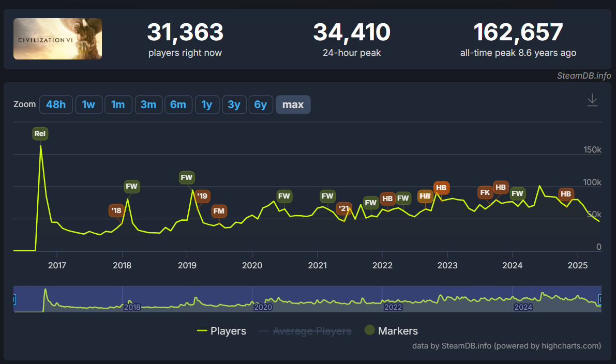Image resolution: width=616 pixels, height=364 pixels.
Task: Click the FW marker near 2018
Action: 131,186
